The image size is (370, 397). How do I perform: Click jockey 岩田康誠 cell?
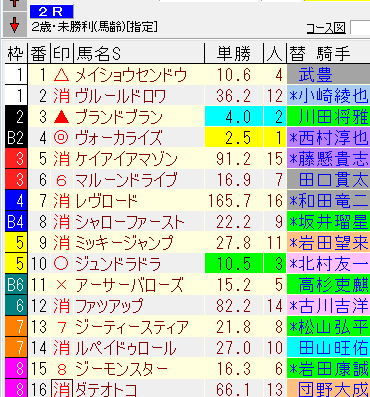pos(328,369)
